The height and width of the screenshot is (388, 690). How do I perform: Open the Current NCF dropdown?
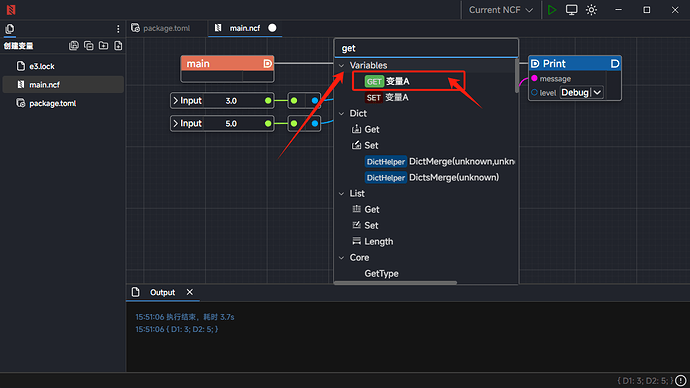501,10
